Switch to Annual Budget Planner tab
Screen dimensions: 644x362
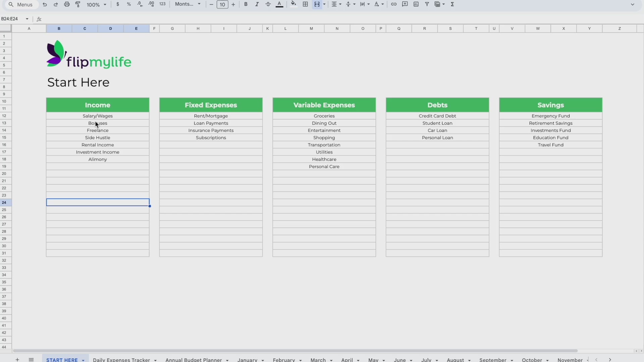(x=194, y=360)
